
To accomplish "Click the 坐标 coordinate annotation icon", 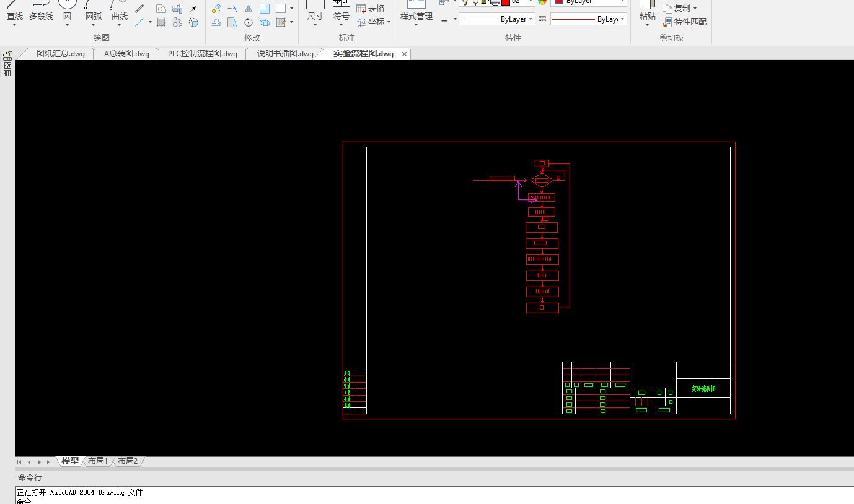I will (x=362, y=22).
